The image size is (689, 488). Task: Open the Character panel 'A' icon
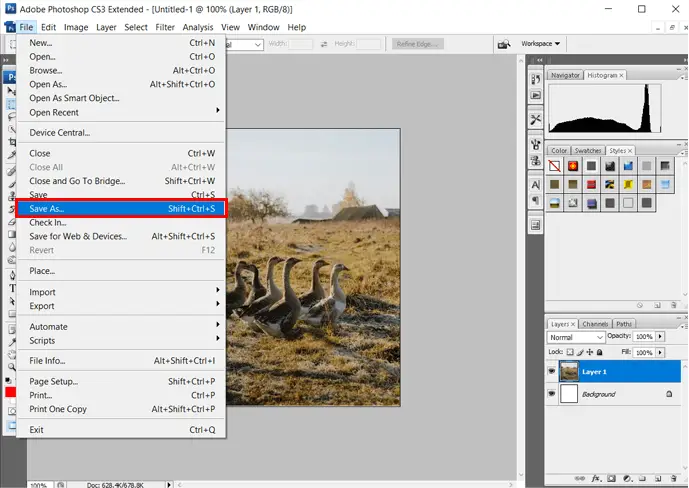pyautogui.click(x=536, y=184)
